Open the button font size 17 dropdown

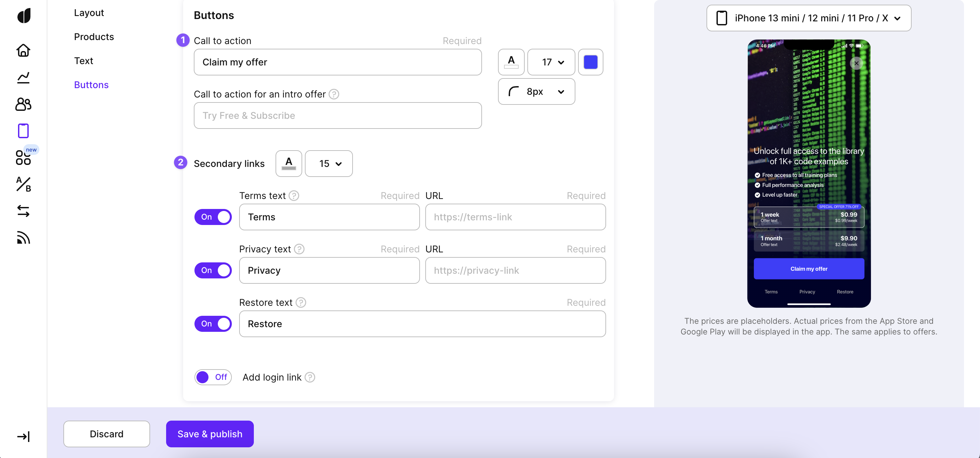(x=551, y=62)
